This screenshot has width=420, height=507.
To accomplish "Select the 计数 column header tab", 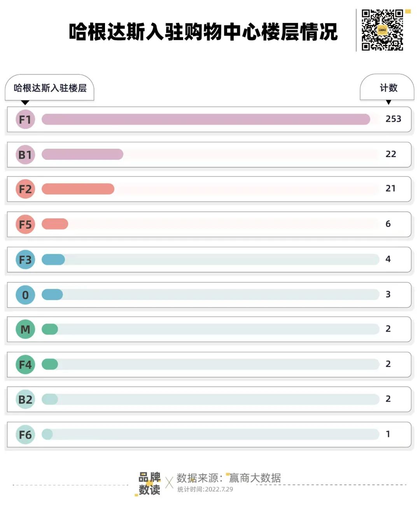I will [x=388, y=88].
